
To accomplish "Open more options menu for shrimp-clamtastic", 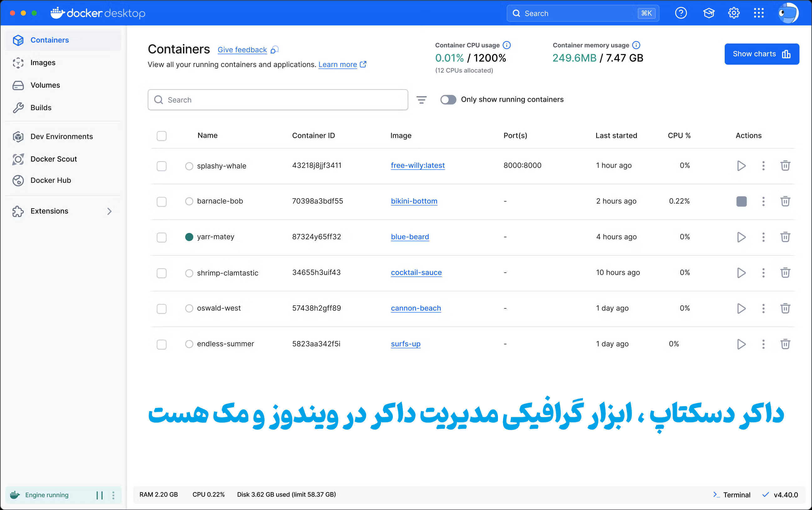I will click(x=763, y=273).
